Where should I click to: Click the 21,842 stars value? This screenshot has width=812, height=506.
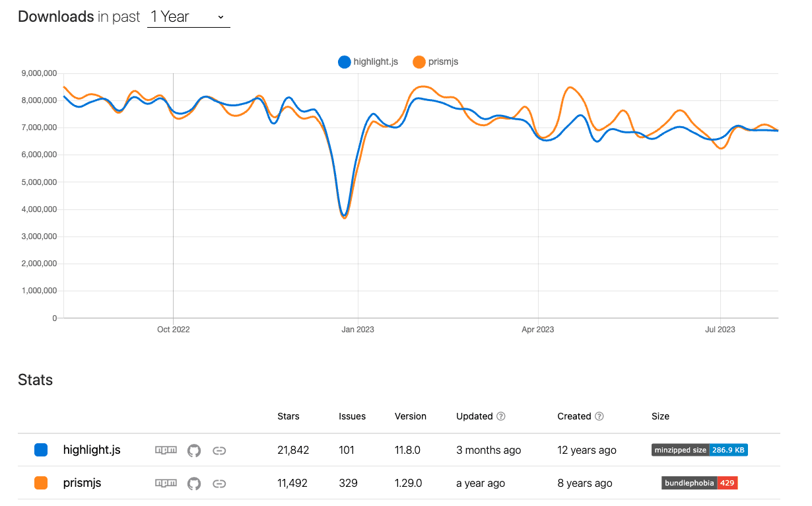point(293,450)
